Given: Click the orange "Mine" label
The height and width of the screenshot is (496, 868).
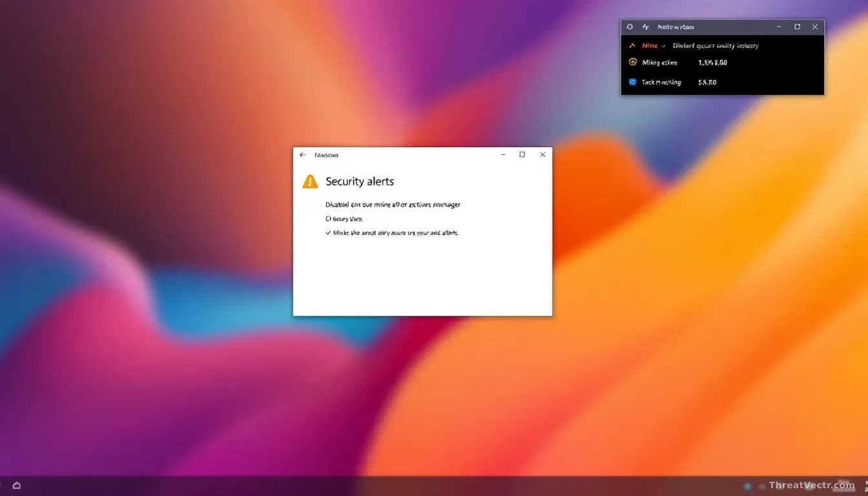Looking at the screenshot, I should (650, 46).
